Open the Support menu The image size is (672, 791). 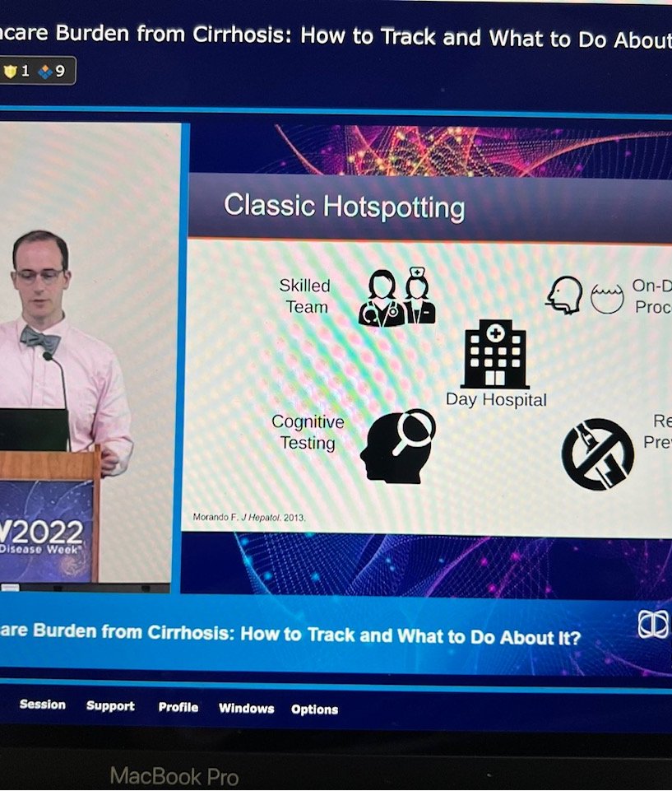click(x=110, y=705)
